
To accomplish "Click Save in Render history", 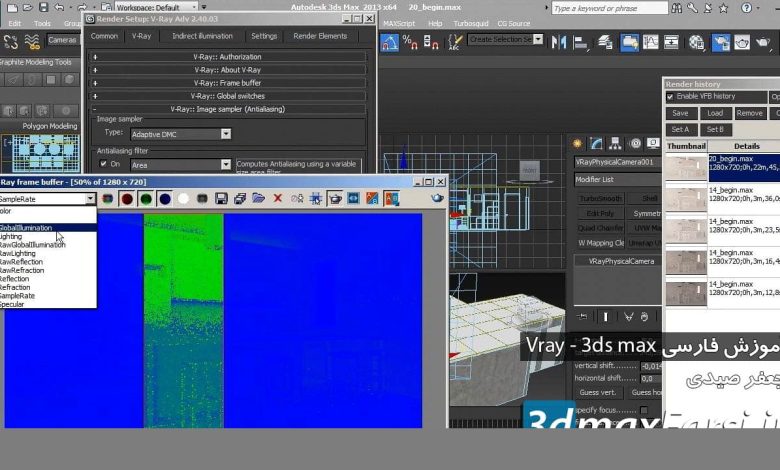I will point(680,113).
